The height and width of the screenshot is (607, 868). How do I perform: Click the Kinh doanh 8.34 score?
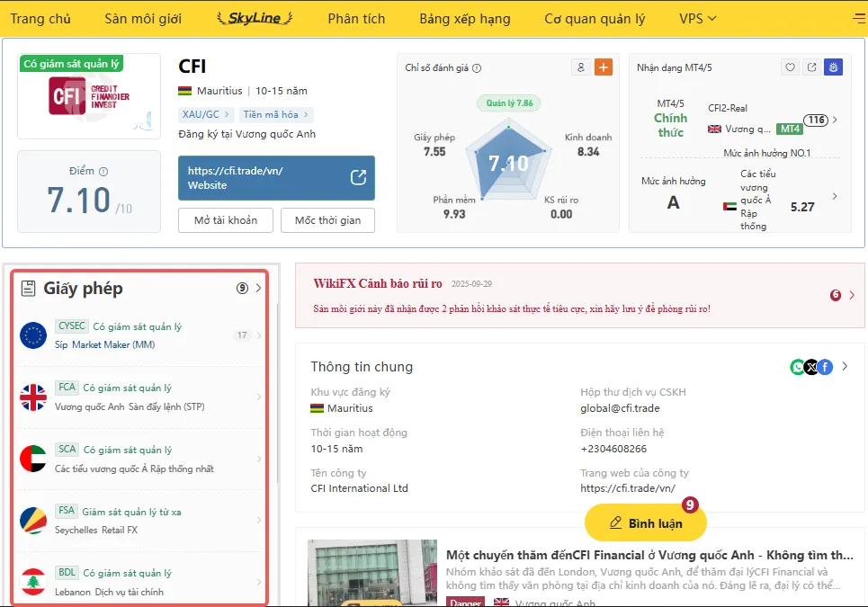coord(588,145)
